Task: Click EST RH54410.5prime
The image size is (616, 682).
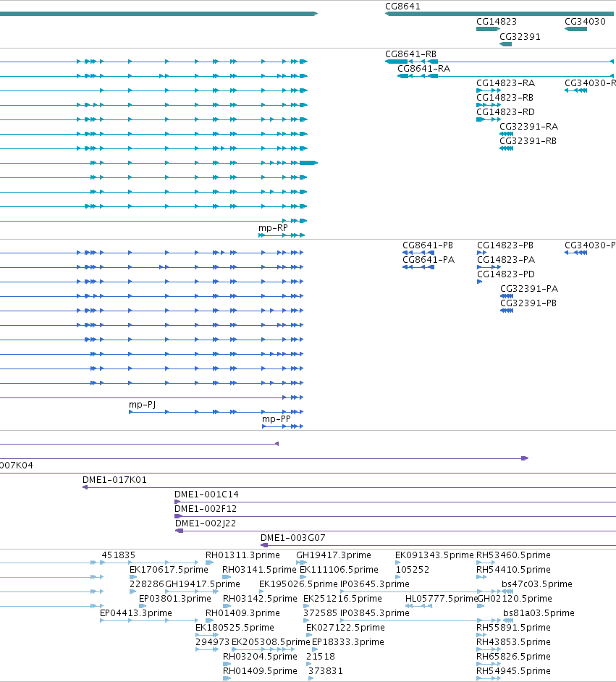Action: [481, 577]
